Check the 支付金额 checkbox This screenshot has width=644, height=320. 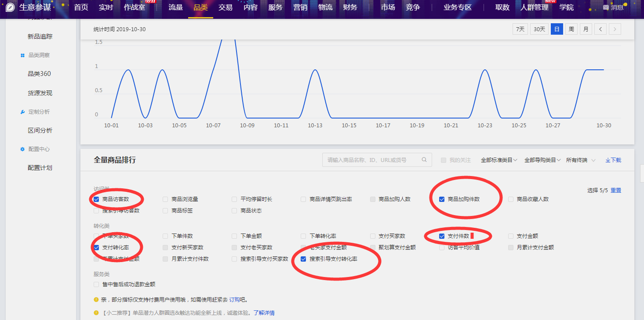511,236
